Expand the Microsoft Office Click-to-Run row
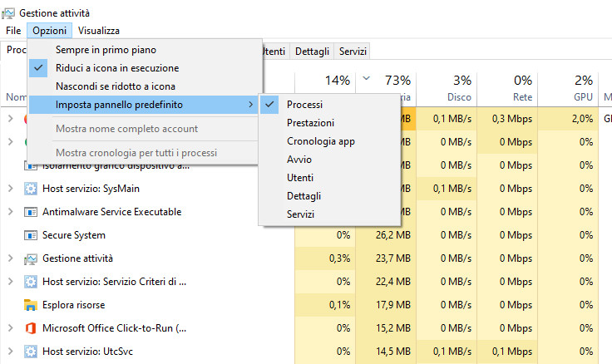The height and width of the screenshot is (364, 612). coord(10,328)
